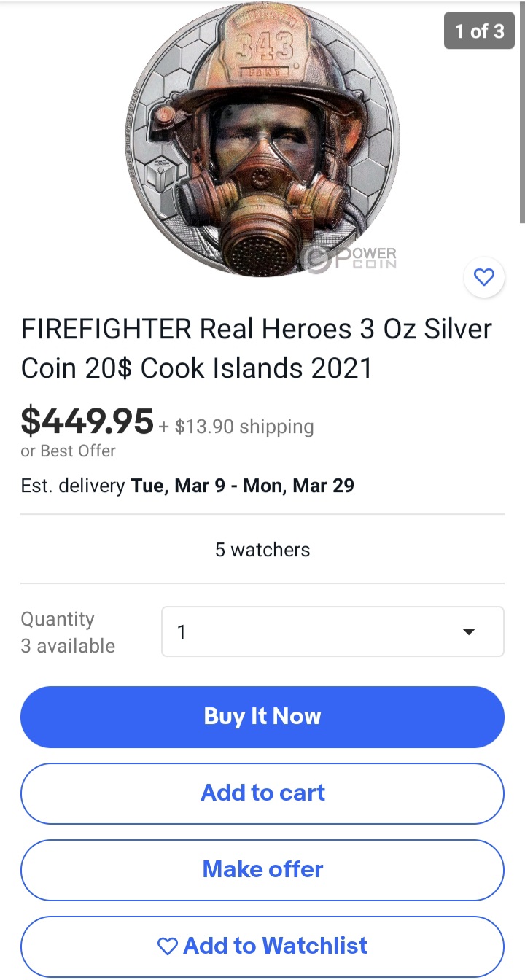Click the '3 available' stock text

coord(68,646)
